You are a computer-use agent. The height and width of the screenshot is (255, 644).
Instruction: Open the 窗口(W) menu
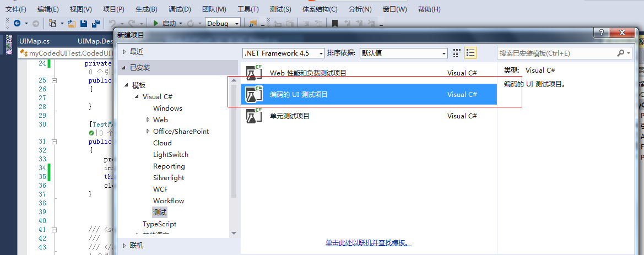(x=394, y=9)
